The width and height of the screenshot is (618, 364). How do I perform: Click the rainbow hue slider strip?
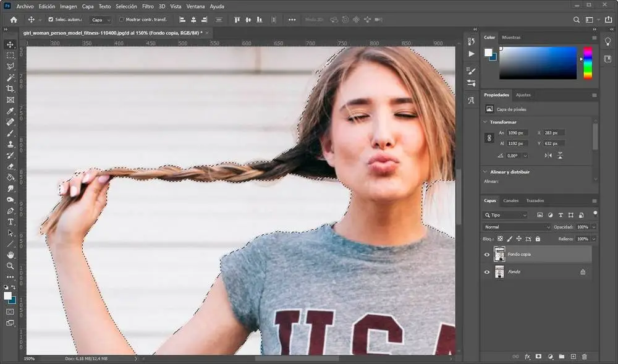(588, 63)
